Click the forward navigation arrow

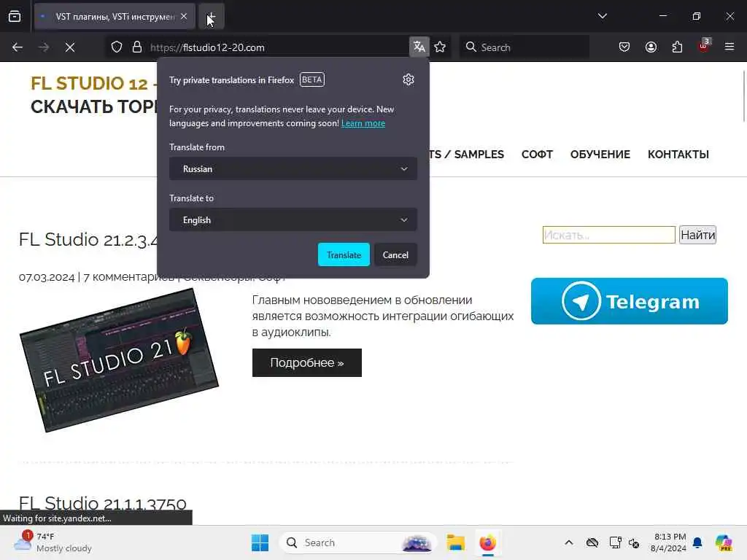coord(44,47)
